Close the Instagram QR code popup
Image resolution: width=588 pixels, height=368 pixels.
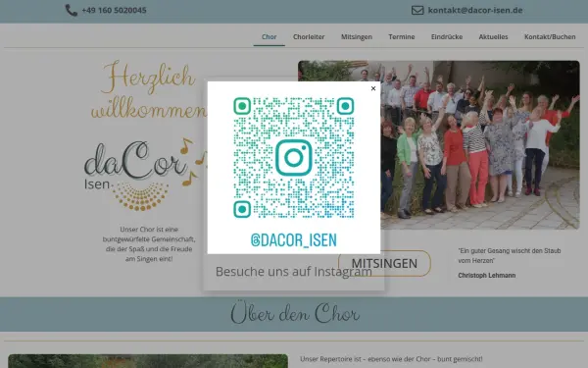coord(373,88)
